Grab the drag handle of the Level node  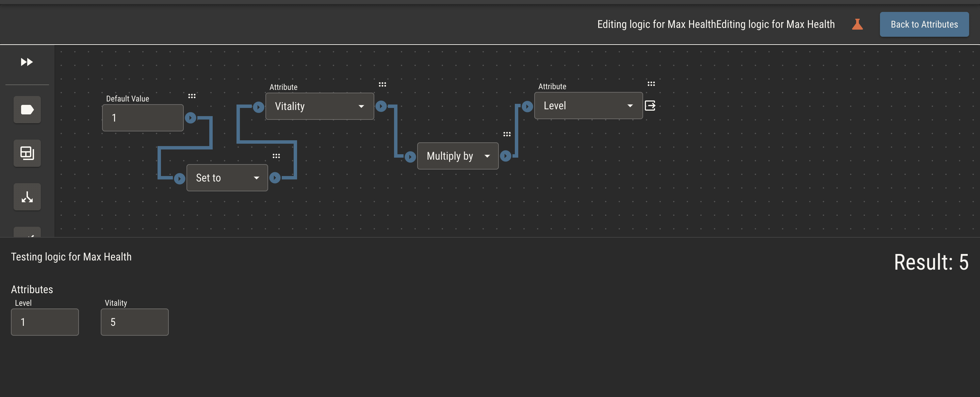pos(651,83)
